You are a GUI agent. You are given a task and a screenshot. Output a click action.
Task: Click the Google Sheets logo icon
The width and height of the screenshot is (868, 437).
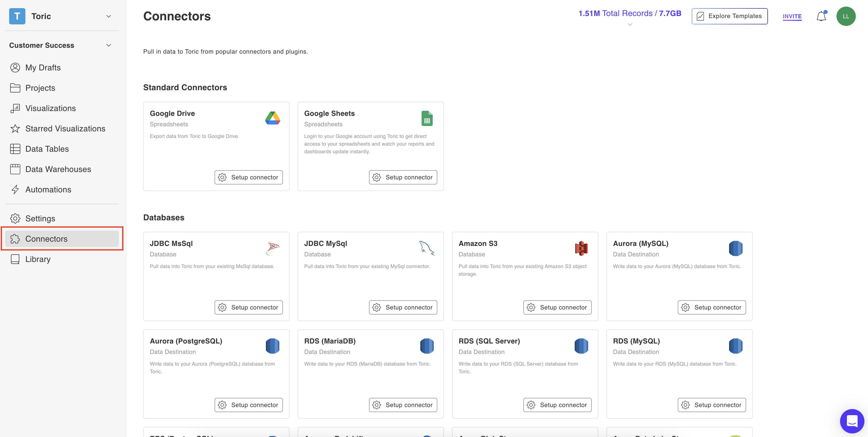pos(427,118)
